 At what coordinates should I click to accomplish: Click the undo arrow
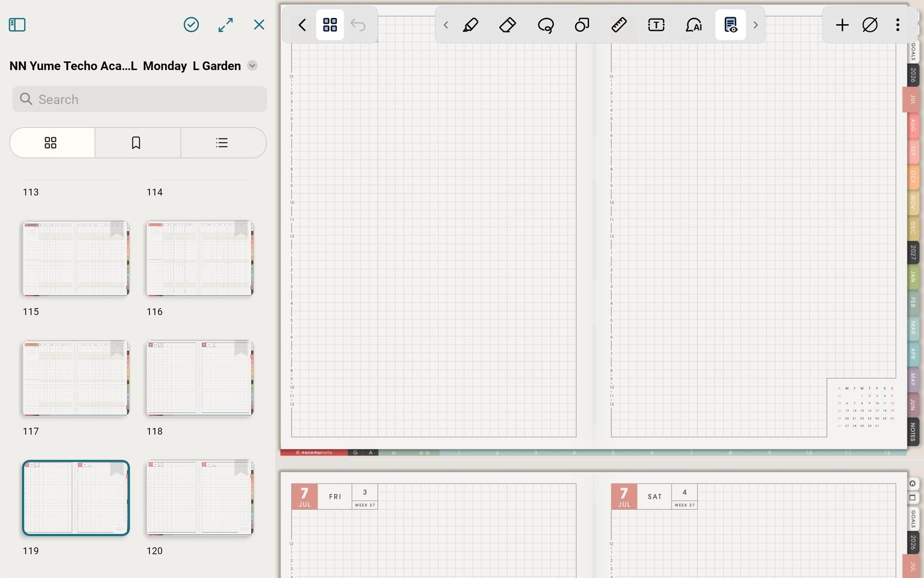pyautogui.click(x=358, y=25)
